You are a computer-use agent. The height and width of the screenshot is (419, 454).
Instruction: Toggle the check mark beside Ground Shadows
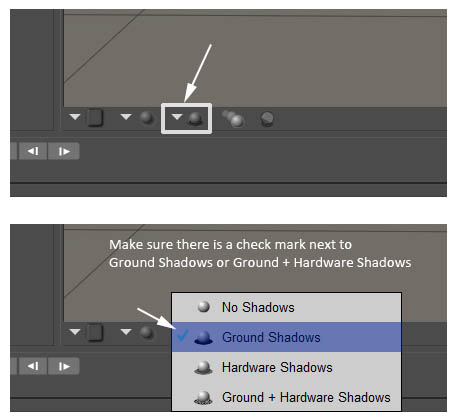pos(182,336)
